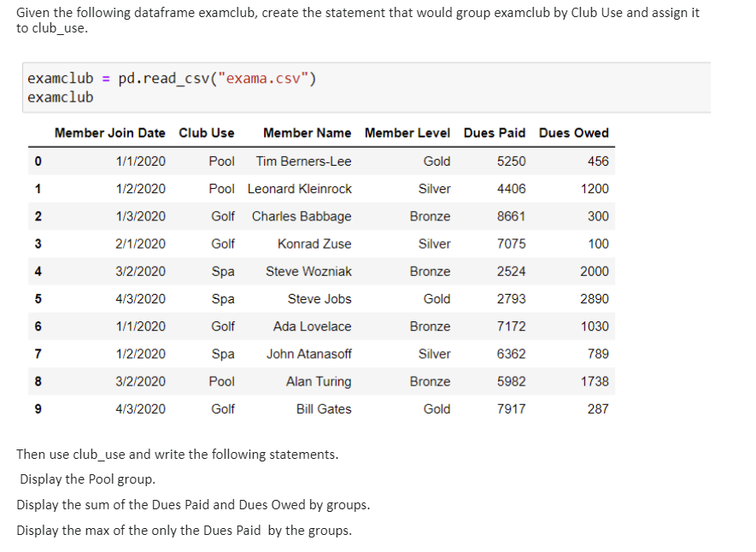This screenshot has width=756, height=552.
Task: Click the Leonard Kleinrock cell
Action: tap(300, 189)
